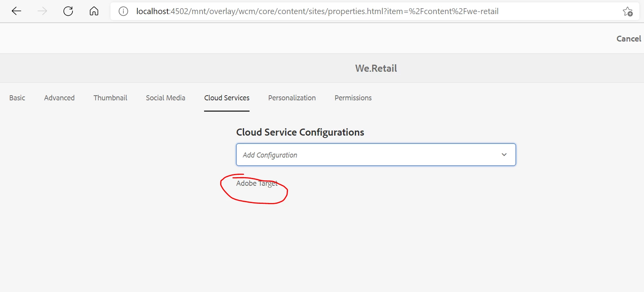
Task: Focus the localhost:4502 address bar URL
Action: click(317, 11)
